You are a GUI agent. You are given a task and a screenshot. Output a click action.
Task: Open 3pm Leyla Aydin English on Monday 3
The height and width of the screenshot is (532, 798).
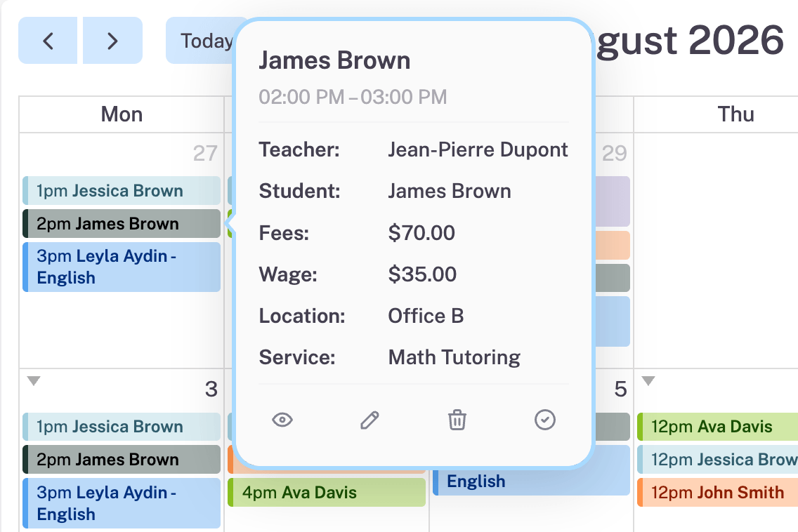pyautogui.click(x=122, y=503)
